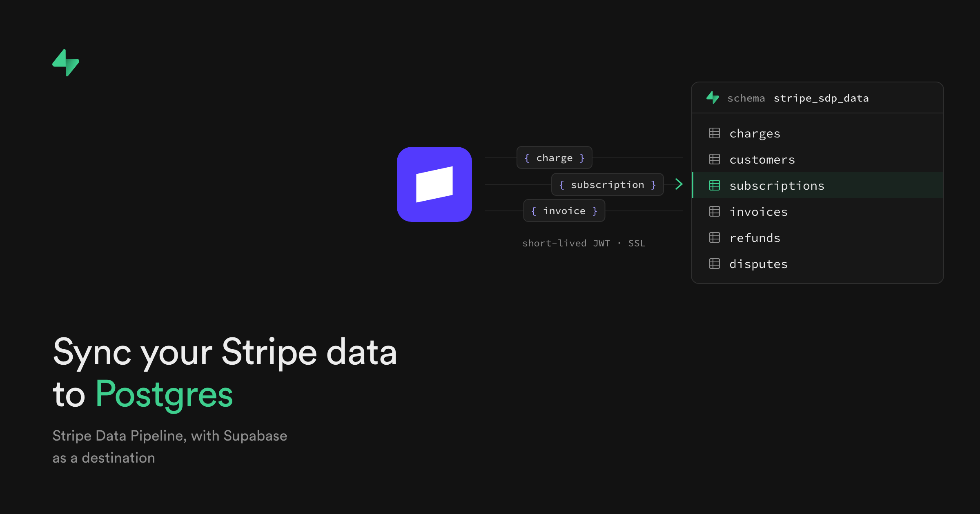Click the short-lived JWT · SSL caption
The height and width of the screenshot is (514, 980).
coord(584,243)
